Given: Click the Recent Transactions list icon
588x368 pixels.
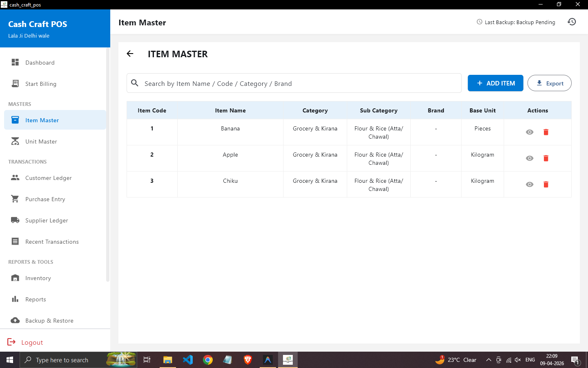Looking at the screenshot, I should [15, 241].
